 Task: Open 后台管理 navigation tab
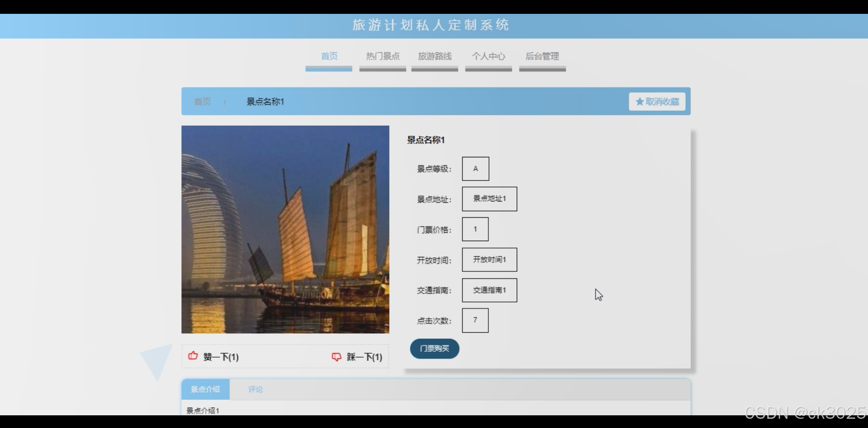tap(542, 57)
